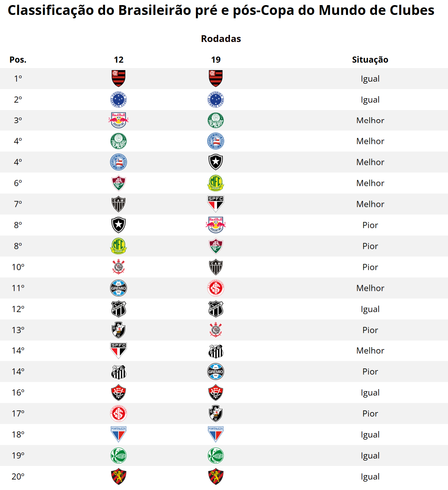Select the Santos crest in round 12 column
This screenshot has height=490, width=448.
[x=119, y=372]
